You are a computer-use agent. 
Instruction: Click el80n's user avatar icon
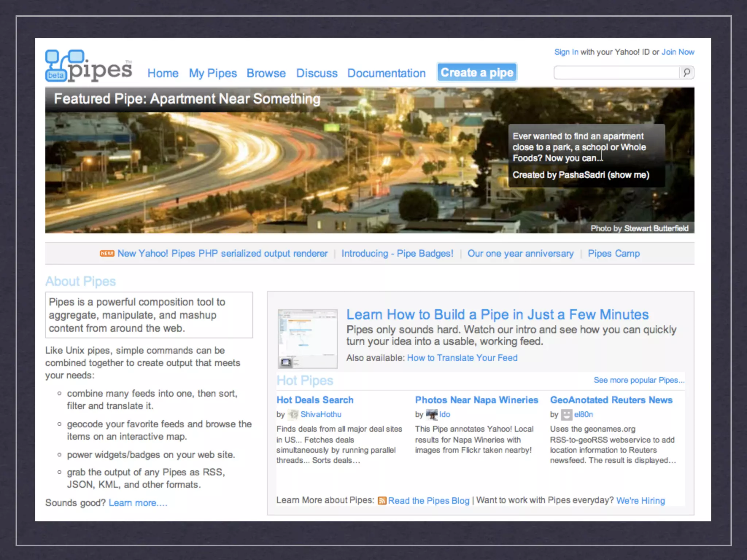566,415
